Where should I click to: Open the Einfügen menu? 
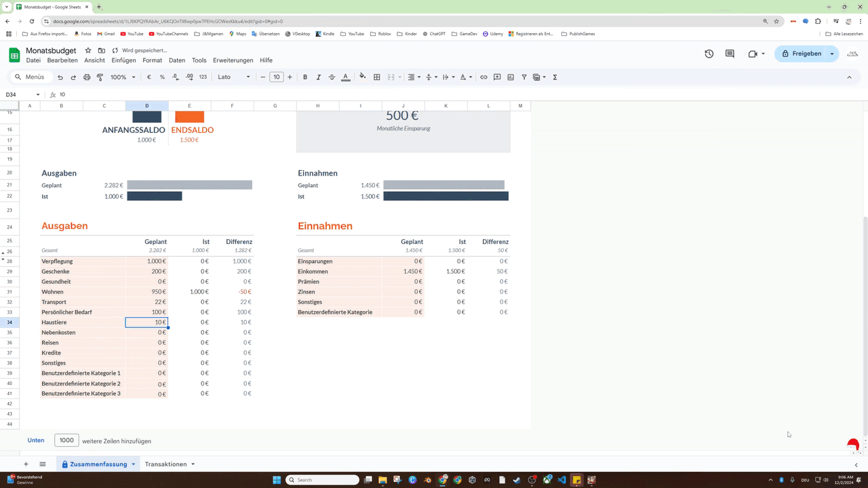pos(123,60)
